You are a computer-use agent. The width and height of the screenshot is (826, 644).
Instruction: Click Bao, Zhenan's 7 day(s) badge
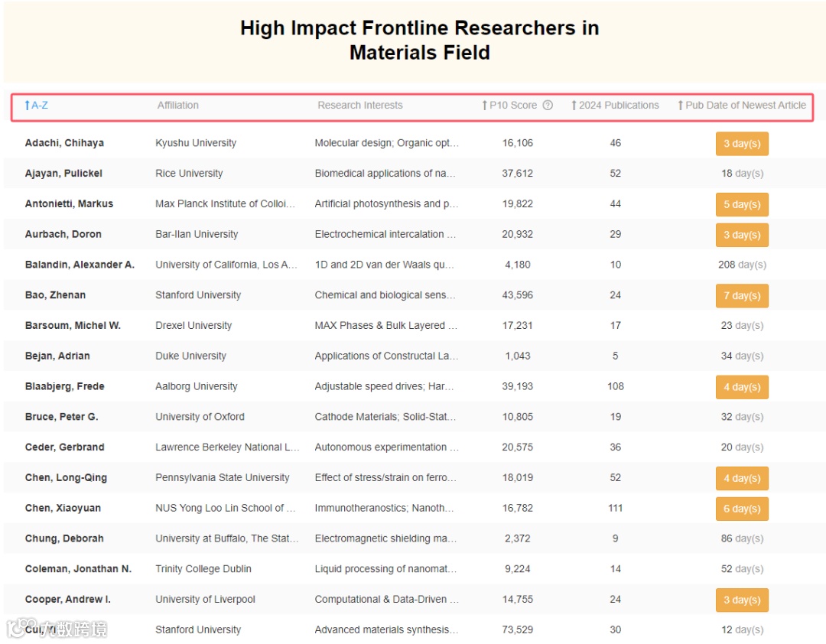click(x=742, y=295)
